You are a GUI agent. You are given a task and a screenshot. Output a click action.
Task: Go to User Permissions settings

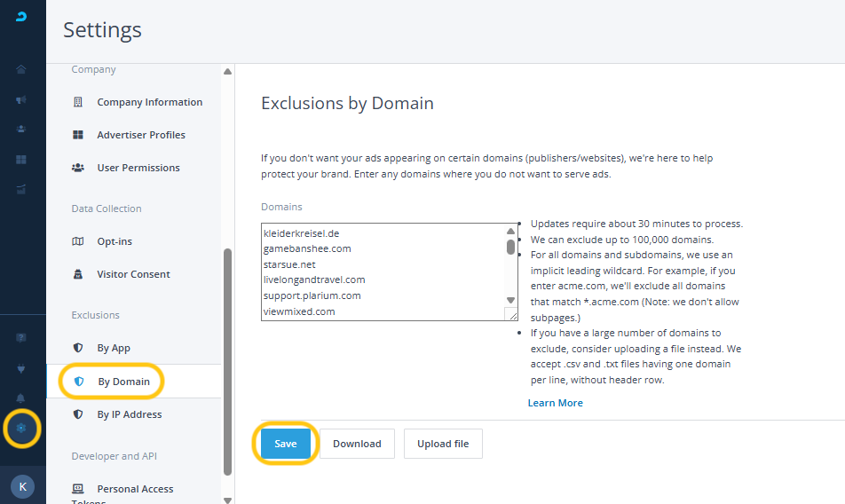138,168
